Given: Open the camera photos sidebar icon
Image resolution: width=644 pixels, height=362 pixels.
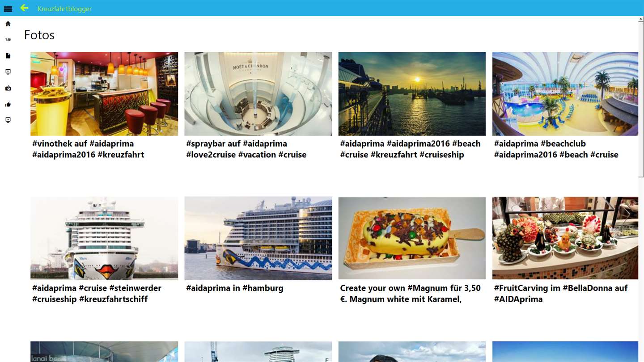Looking at the screenshot, I should (x=8, y=88).
